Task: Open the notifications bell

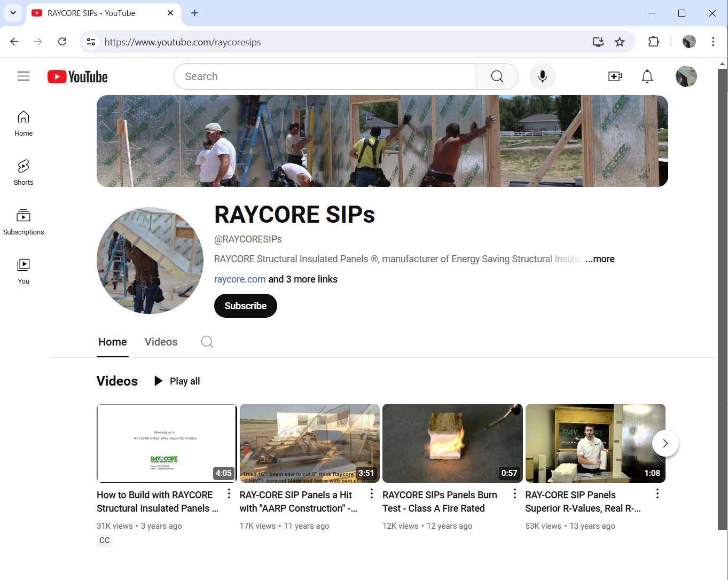Action: pyautogui.click(x=647, y=76)
